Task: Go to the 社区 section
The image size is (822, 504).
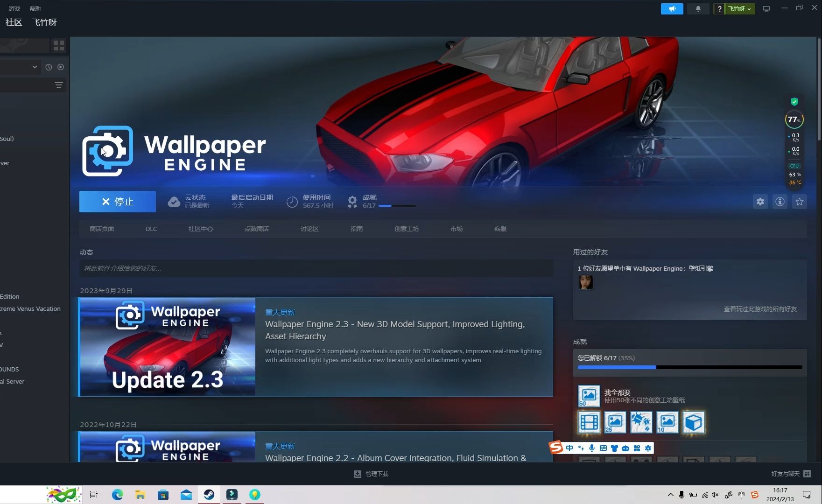Action: pos(14,22)
